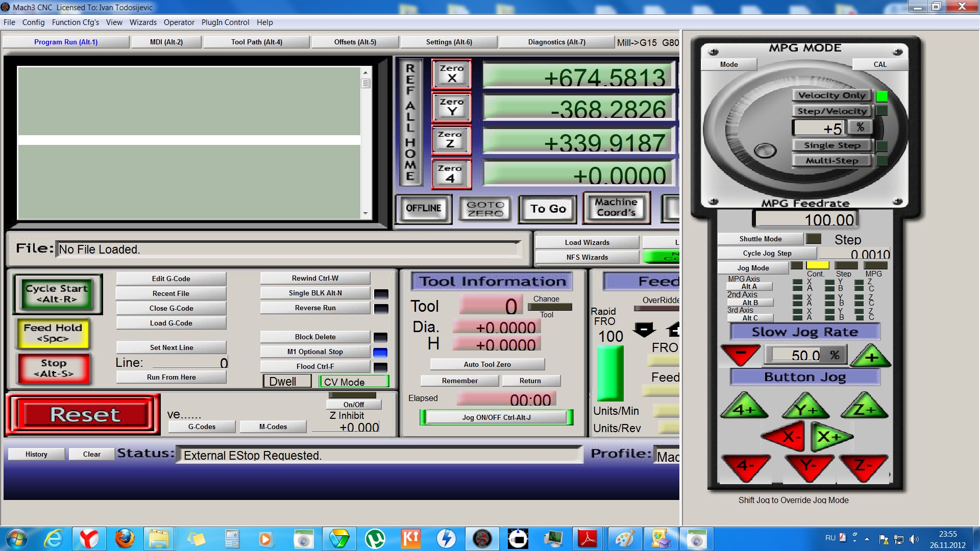Toggle Jog ON/OFF Ctrl-Alt-J
The image size is (980, 551).
496,417
